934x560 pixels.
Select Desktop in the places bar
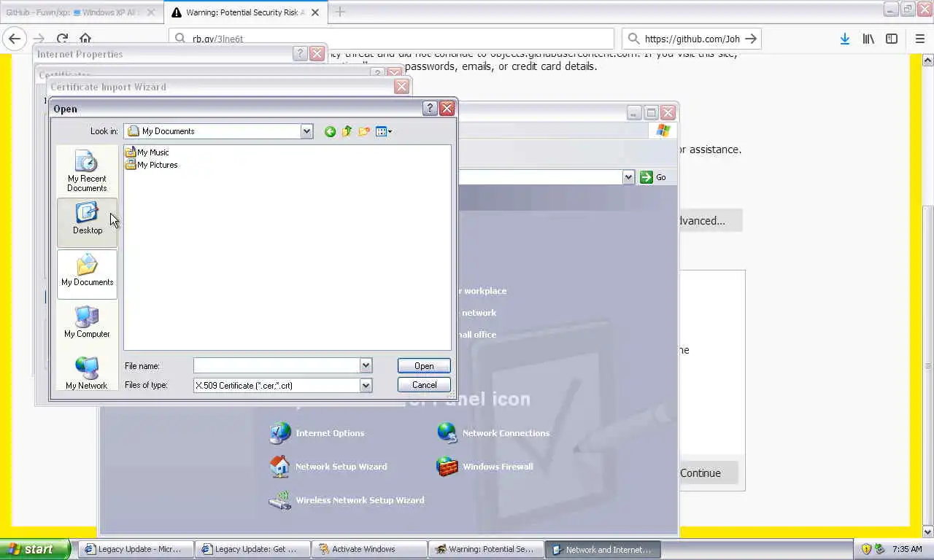(x=87, y=222)
